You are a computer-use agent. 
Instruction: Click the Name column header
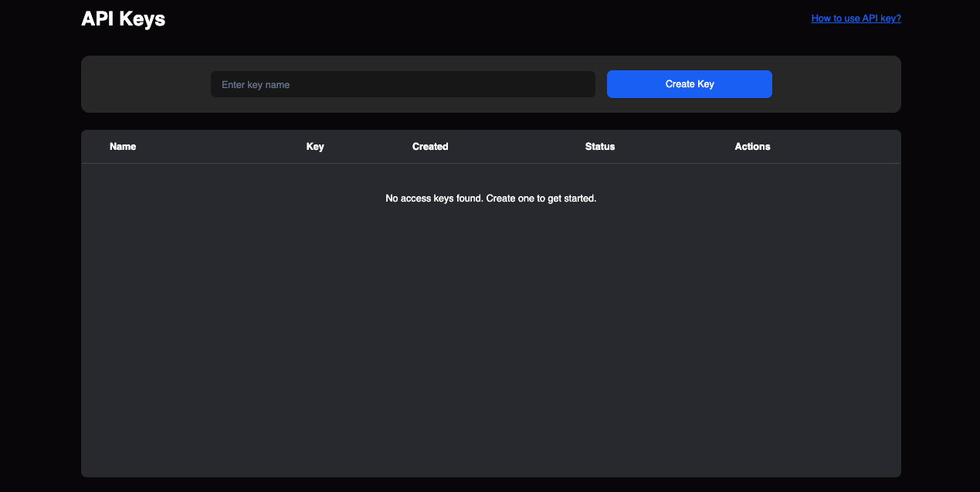123,147
